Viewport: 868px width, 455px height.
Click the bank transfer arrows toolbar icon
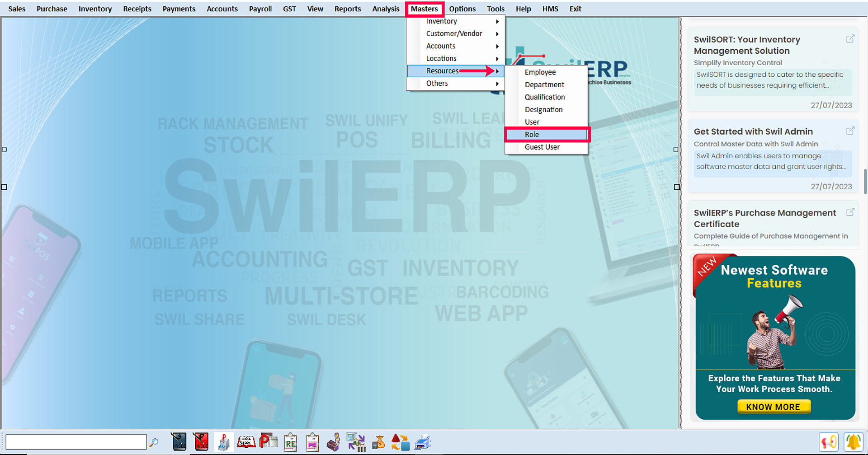coord(356,442)
